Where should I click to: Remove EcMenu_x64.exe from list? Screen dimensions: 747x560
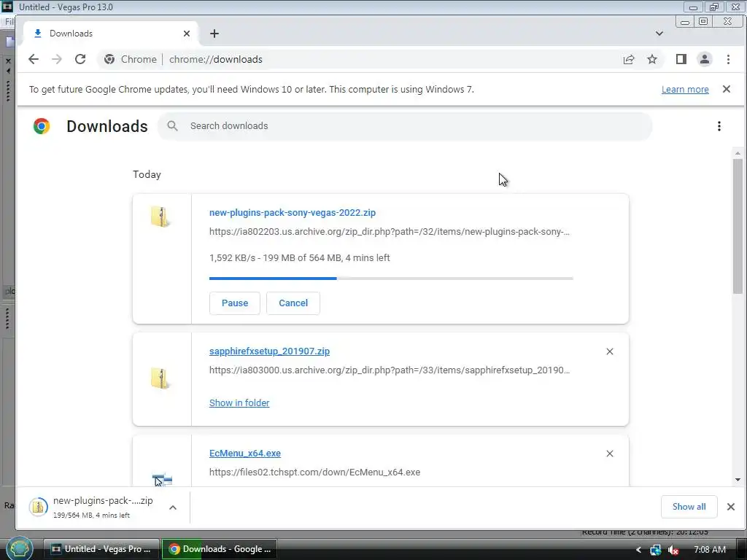(x=609, y=454)
